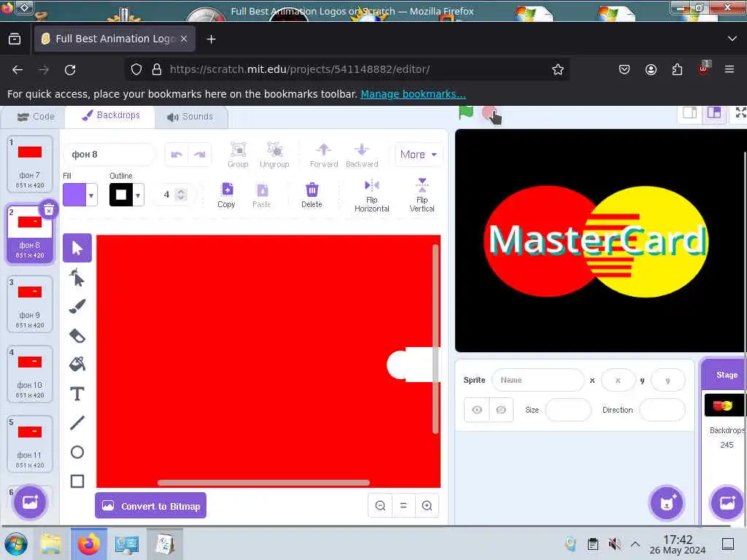Stop project with red stop button
This screenshot has width=747, height=560.
(489, 113)
